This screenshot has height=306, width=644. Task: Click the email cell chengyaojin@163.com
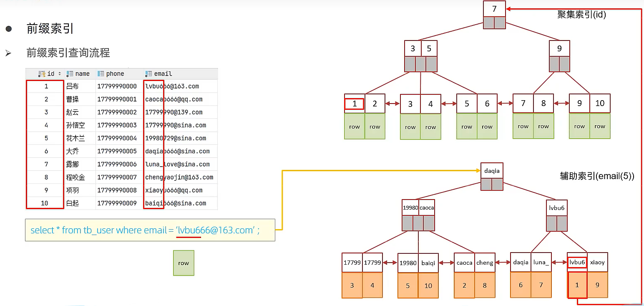click(179, 177)
